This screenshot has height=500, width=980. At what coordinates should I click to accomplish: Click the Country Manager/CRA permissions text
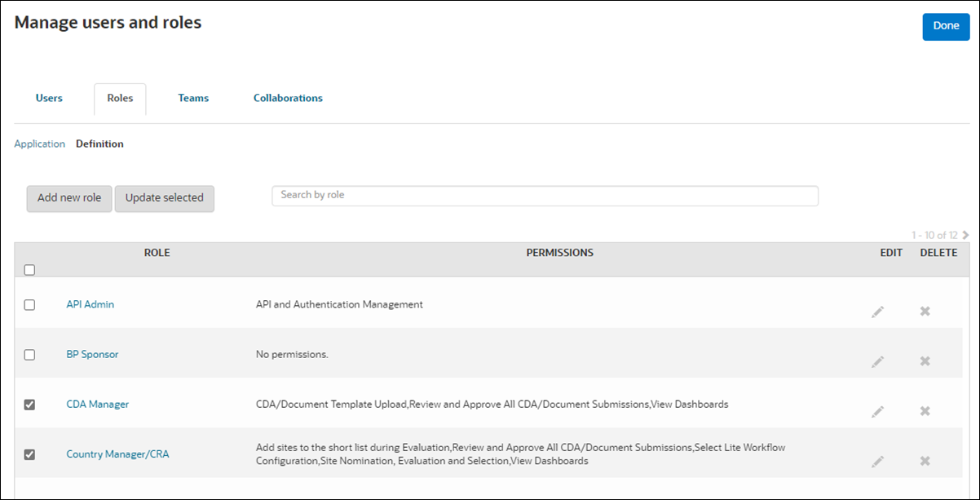point(520,454)
